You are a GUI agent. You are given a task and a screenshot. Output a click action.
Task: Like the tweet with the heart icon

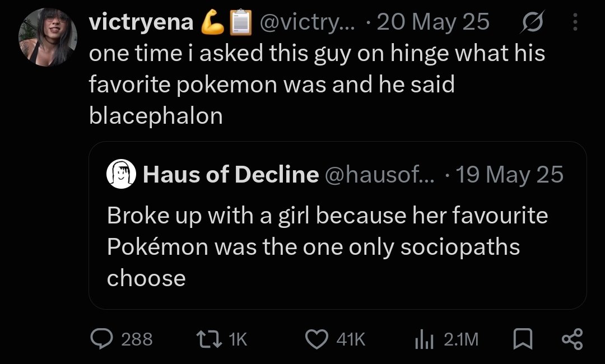coord(317,339)
